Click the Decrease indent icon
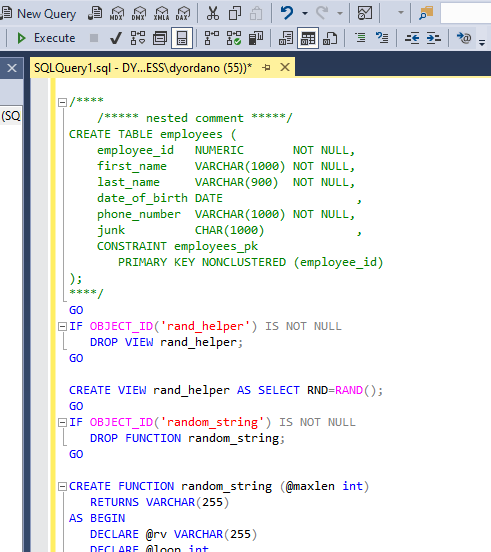Screen dimensions: 491x552 pos(411,38)
